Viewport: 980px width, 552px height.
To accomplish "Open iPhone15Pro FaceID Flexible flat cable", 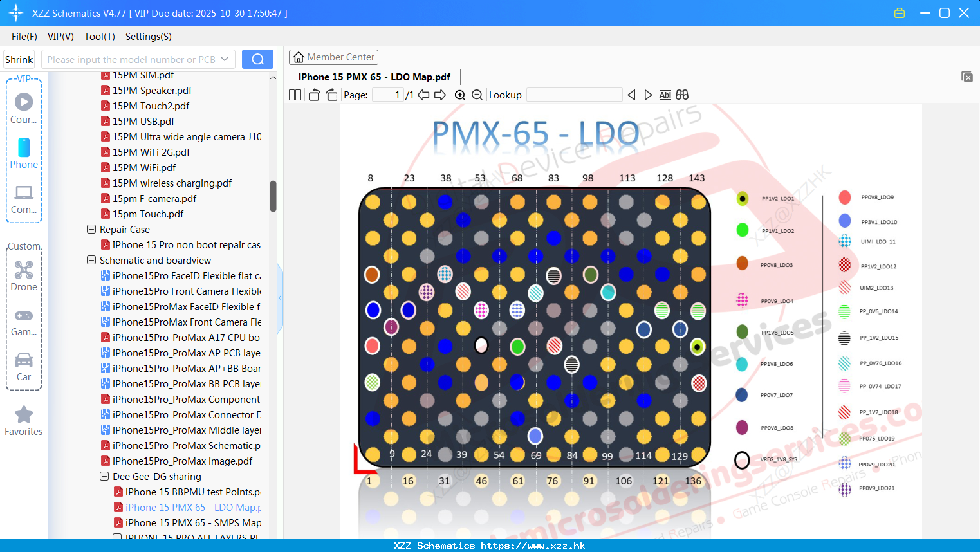I will (x=187, y=276).
